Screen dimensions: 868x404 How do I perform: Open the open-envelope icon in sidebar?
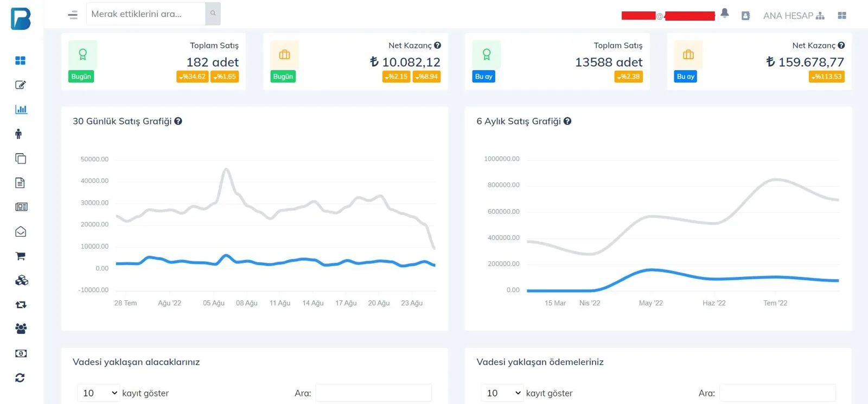[x=21, y=232]
